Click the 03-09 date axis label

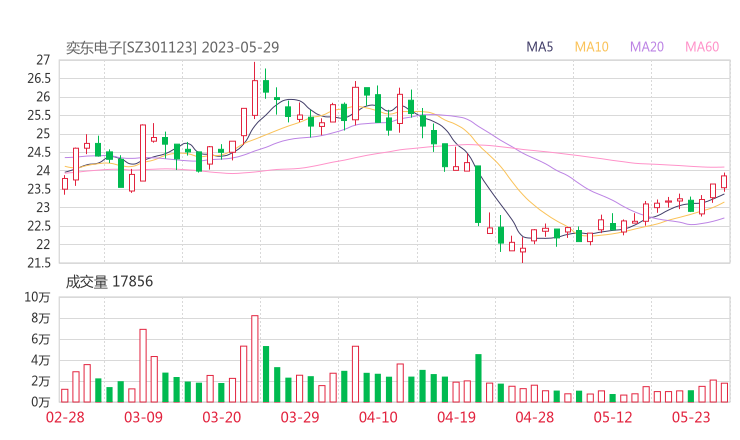(x=143, y=417)
